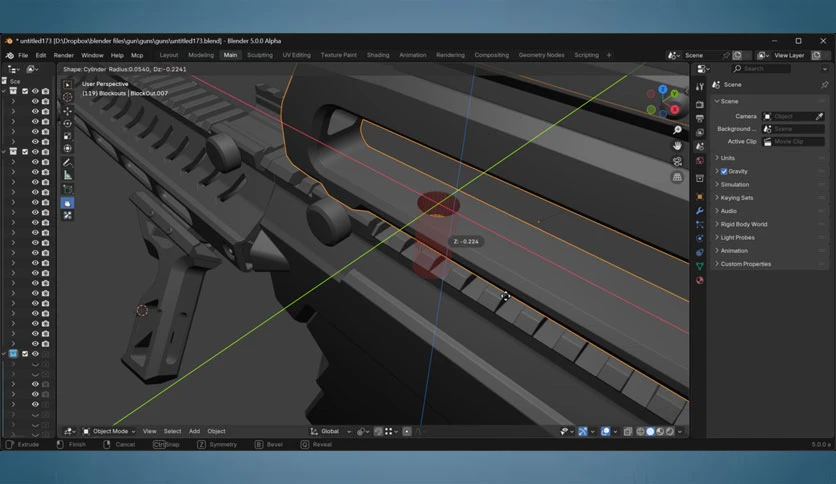Toggle snapping magnet in viewport header
Viewport: 836px width, 484px height.
tap(378, 431)
